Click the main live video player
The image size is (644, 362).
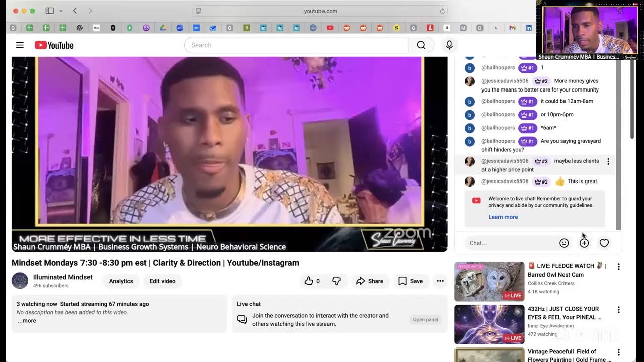[229, 154]
